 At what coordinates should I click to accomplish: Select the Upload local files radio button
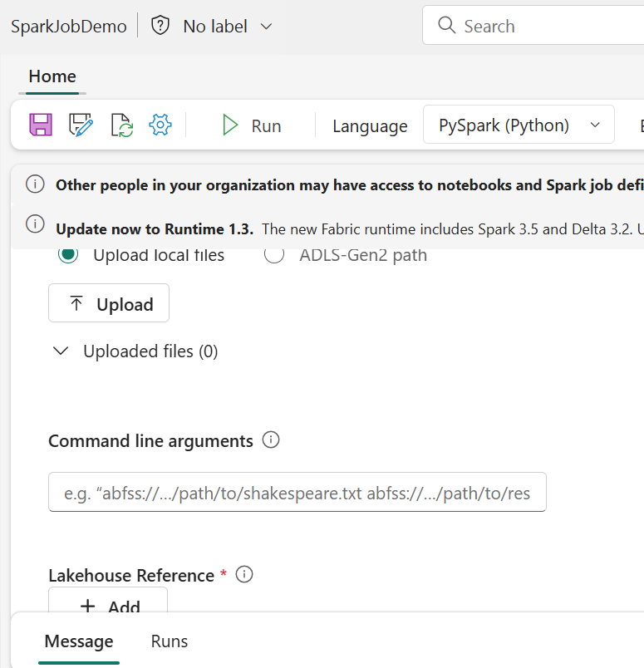tap(69, 255)
